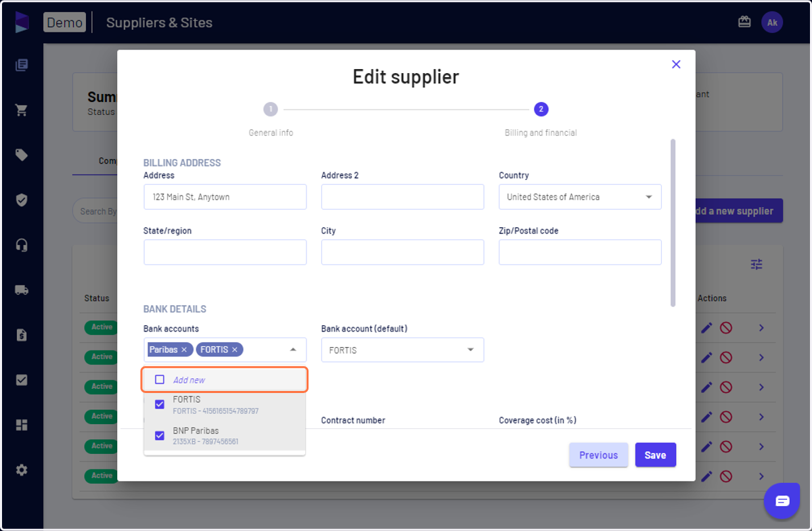Focus the Address 2 field
This screenshot has width=812, height=531.
[x=403, y=197]
